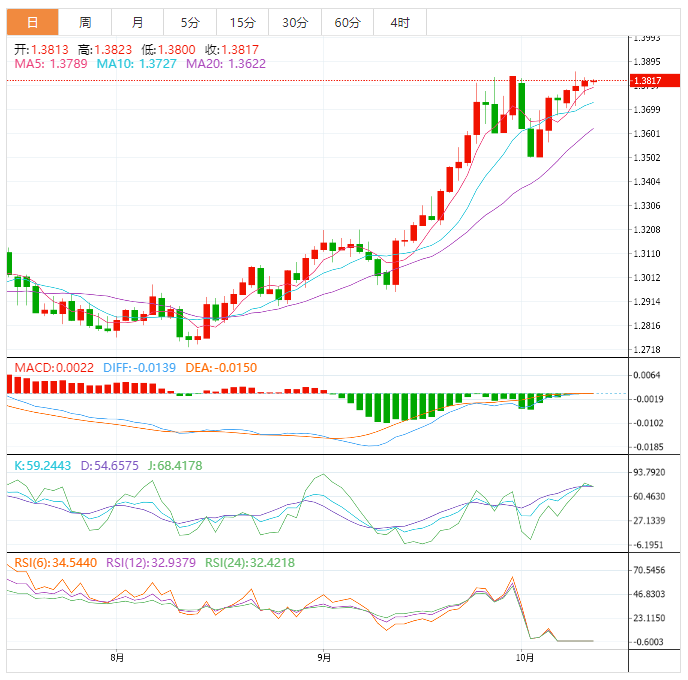Click the 1.2718 price axis label
This screenshot has height=680, width=688.
point(647,350)
